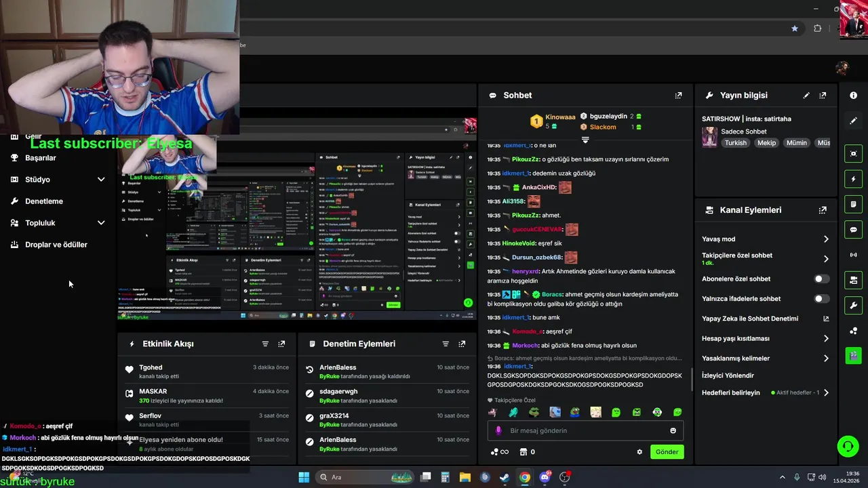The image size is (868, 488).
Task: Click the green clapperboard sidebar icon
Action: pyautogui.click(x=853, y=355)
